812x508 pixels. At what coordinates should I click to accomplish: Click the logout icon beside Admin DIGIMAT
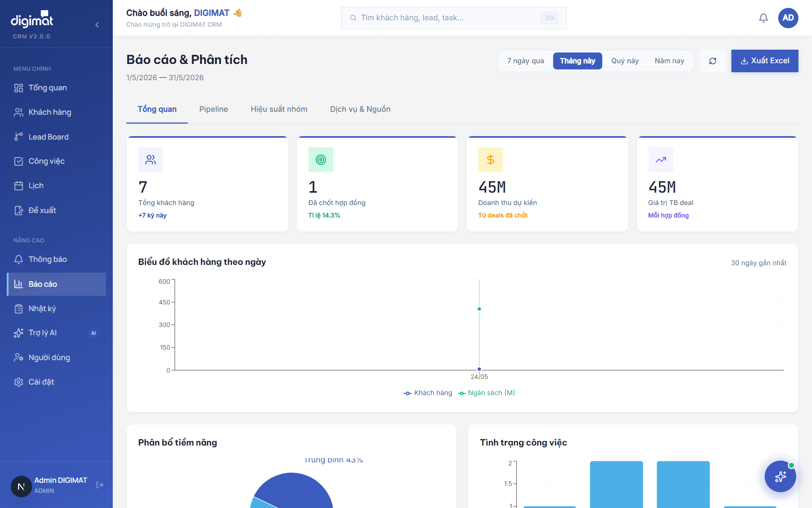click(x=100, y=485)
